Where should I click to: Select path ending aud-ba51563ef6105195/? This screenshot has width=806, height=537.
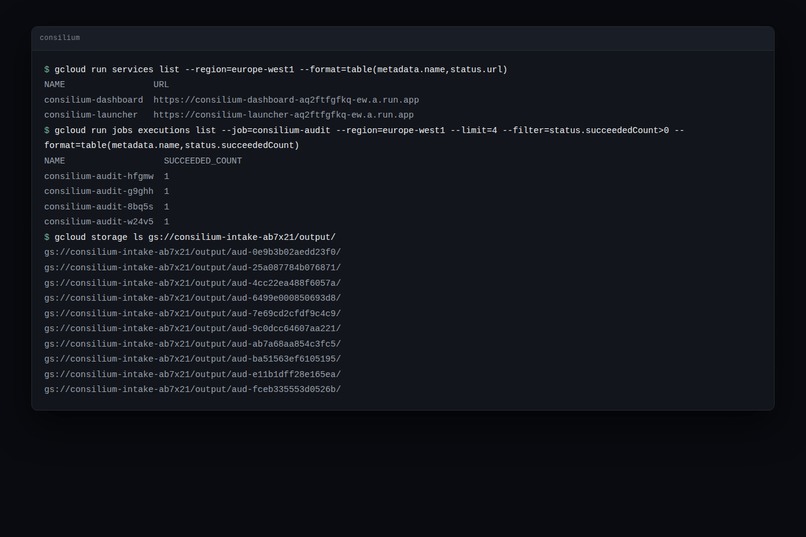192,359
